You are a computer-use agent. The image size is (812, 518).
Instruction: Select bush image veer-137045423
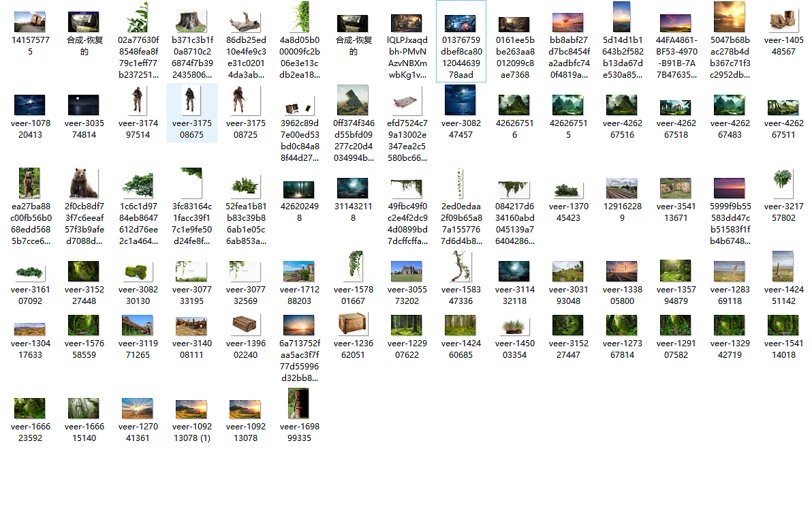568,190
